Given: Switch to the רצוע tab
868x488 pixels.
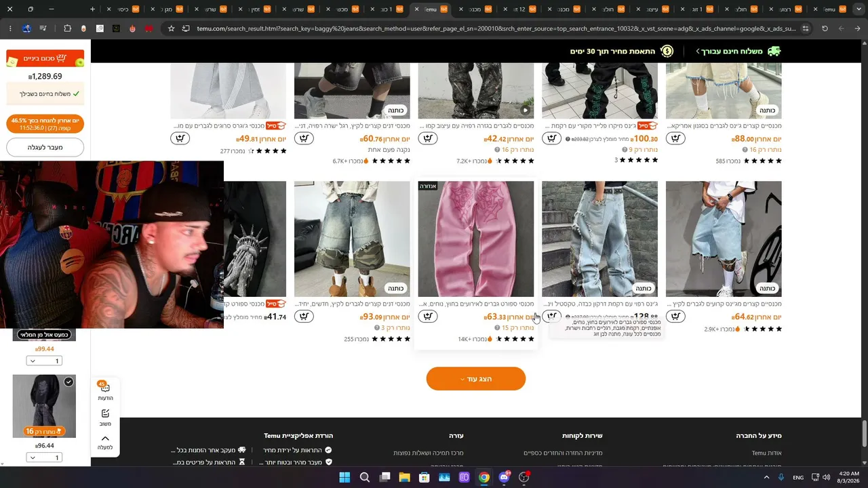Looking at the screenshot, I should 785,9.
